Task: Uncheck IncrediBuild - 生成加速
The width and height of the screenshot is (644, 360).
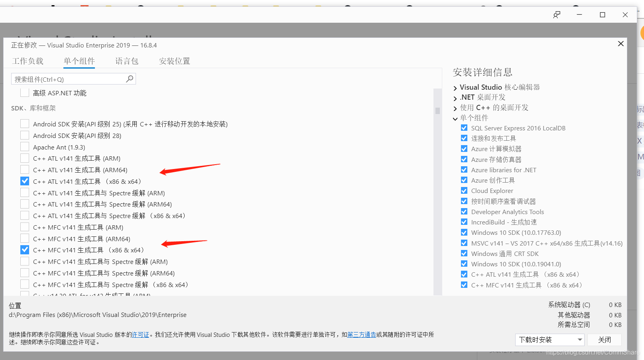Action: [x=464, y=222]
